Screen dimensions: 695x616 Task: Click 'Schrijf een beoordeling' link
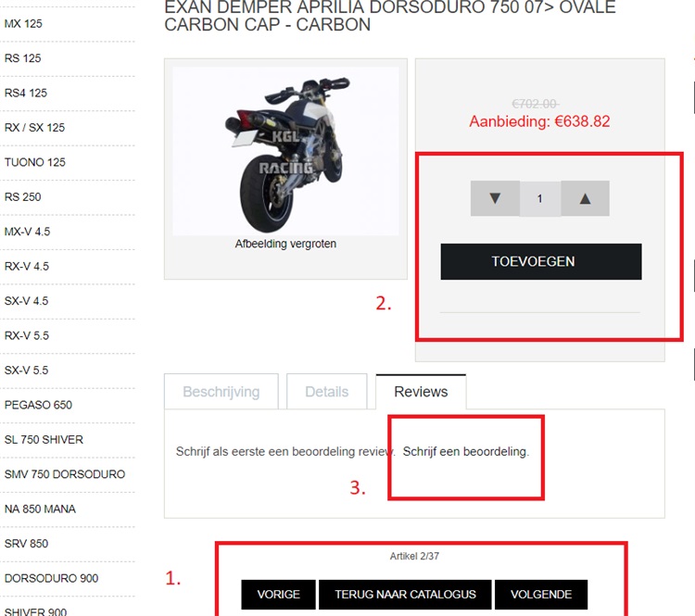[x=466, y=452]
